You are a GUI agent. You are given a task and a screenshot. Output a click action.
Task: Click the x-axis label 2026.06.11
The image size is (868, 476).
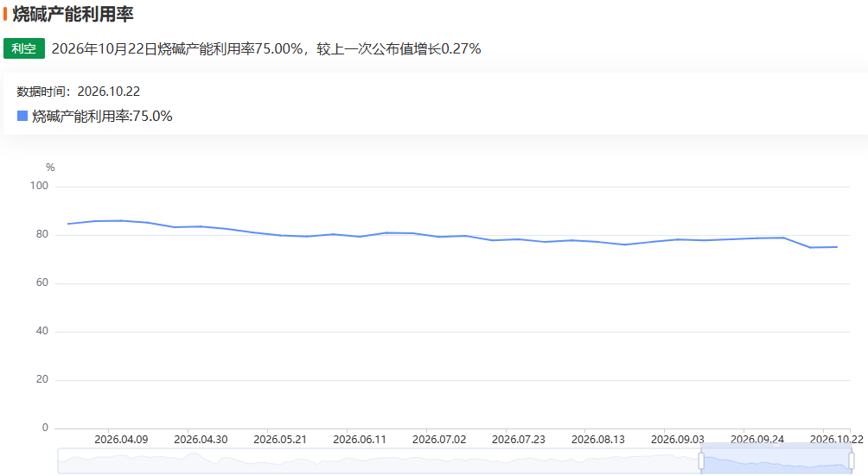(x=360, y=440)
